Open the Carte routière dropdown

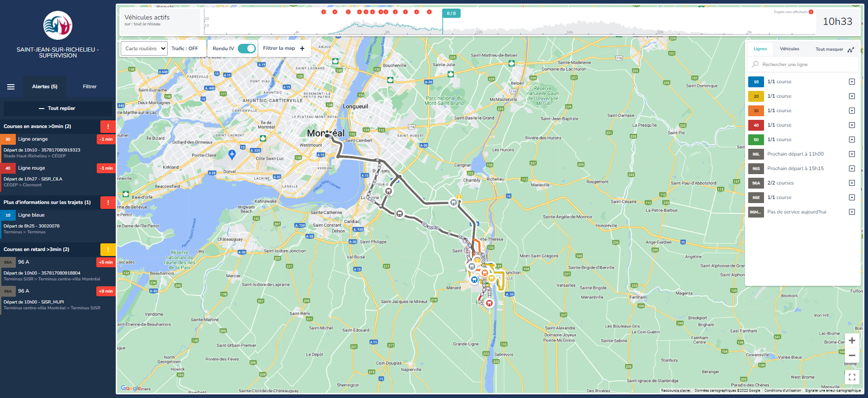pyautogui.click(x=144, y=48)
